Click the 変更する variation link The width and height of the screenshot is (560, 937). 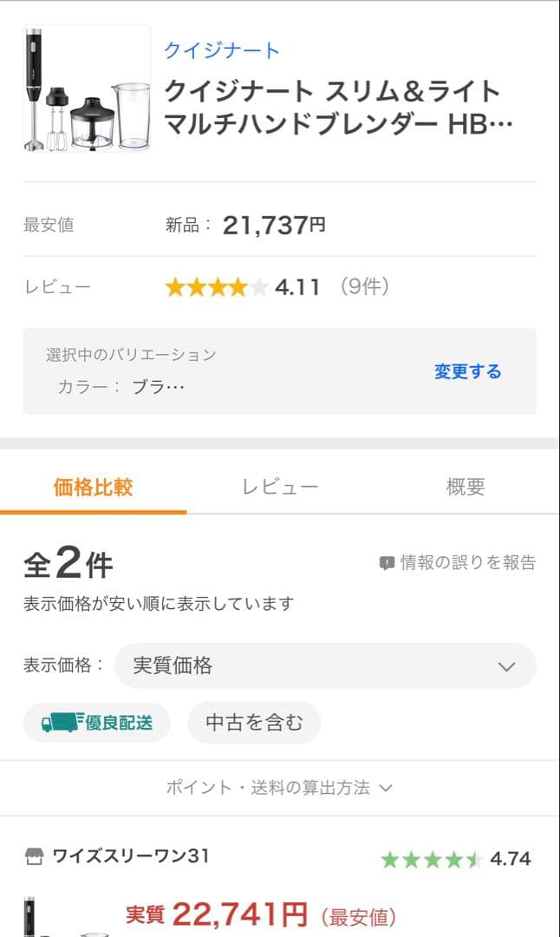466,371
